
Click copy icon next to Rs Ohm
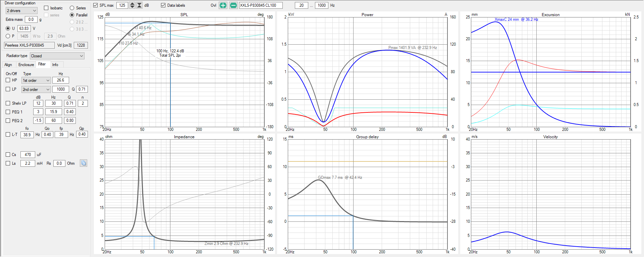84,163
